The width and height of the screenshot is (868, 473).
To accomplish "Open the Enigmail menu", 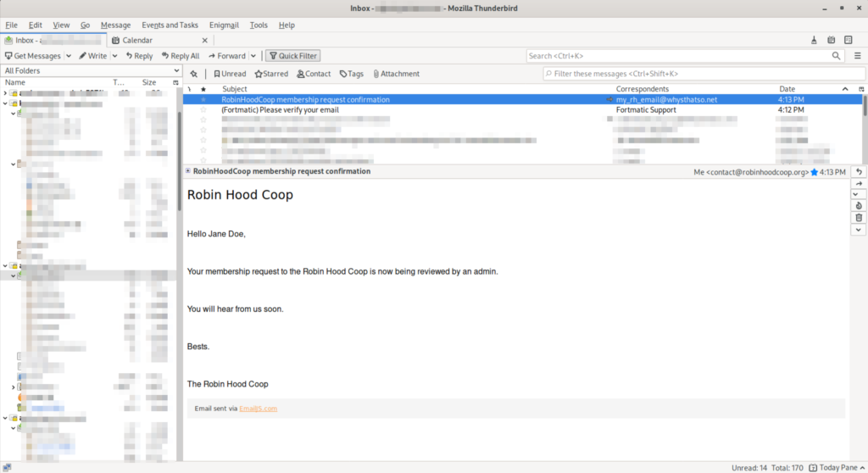I will pos(224,25).
